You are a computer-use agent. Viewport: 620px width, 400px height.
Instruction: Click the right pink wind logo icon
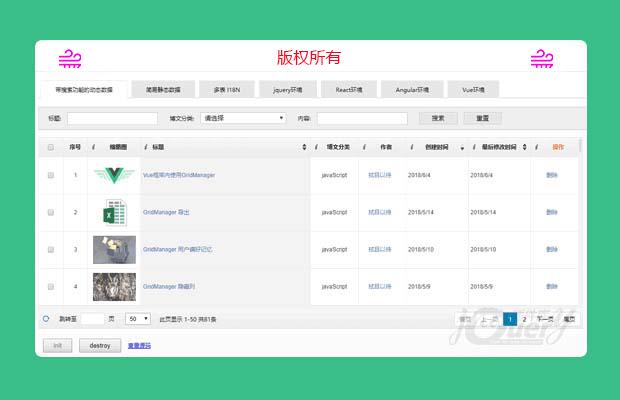pos(541,58)
